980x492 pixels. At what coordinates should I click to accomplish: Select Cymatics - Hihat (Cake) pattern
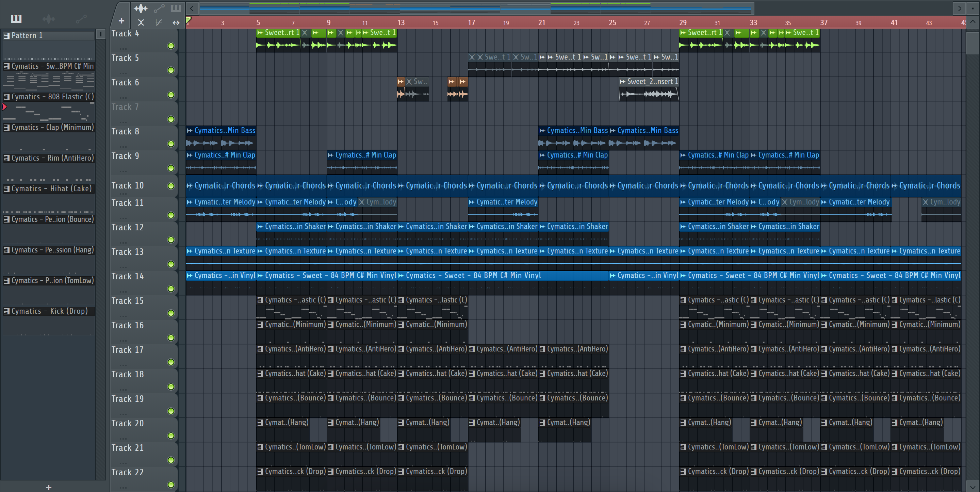[49, 189]
